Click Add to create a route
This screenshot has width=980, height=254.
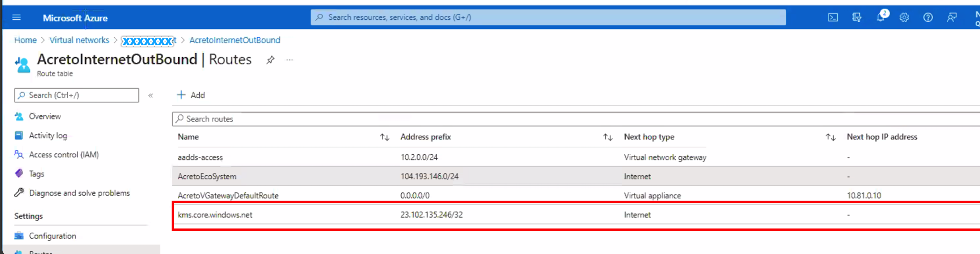pos(191,95)
